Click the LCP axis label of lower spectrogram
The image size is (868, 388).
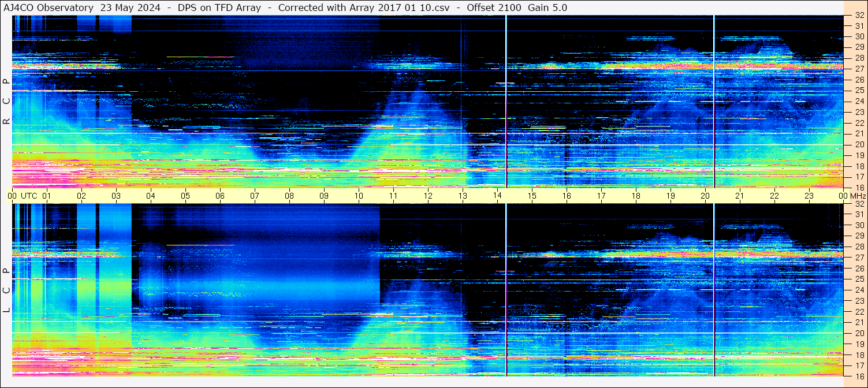tap(6, 290)
